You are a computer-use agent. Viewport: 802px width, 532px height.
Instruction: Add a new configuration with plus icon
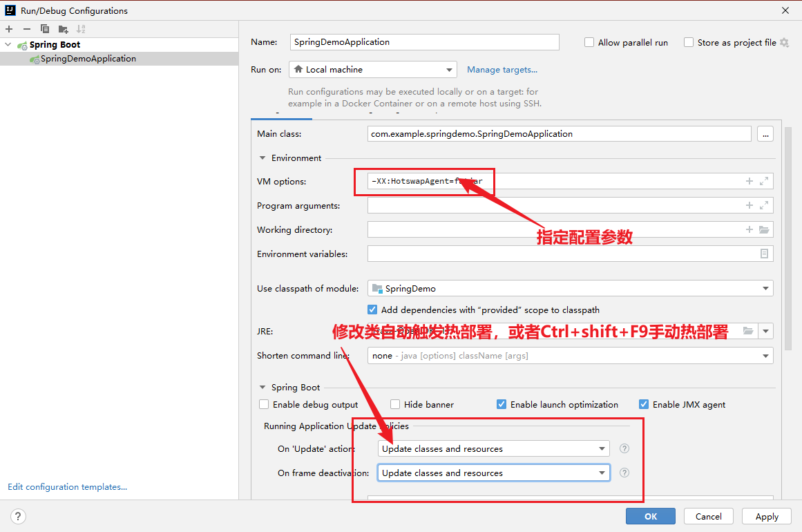(x=9, y=29)
